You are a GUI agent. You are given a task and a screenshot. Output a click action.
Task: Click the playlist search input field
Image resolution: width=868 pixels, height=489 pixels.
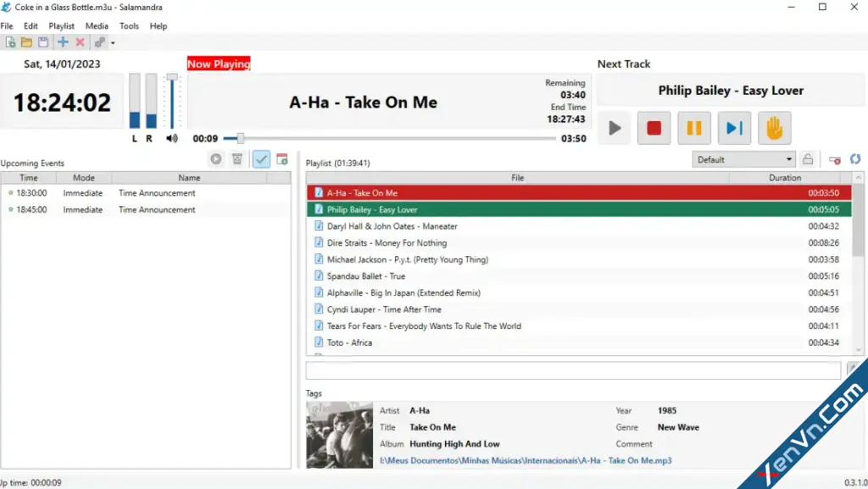point(574,370)
